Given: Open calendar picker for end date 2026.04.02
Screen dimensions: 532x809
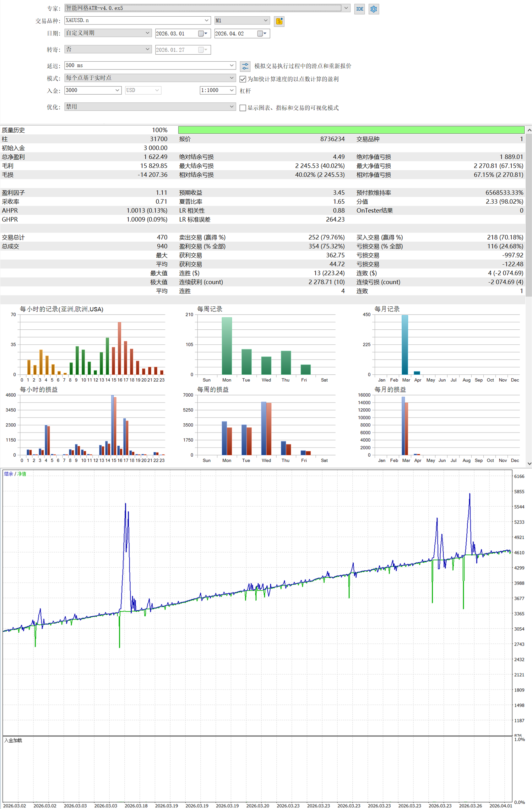Looking at the screenshot, I should click(262, 33).
